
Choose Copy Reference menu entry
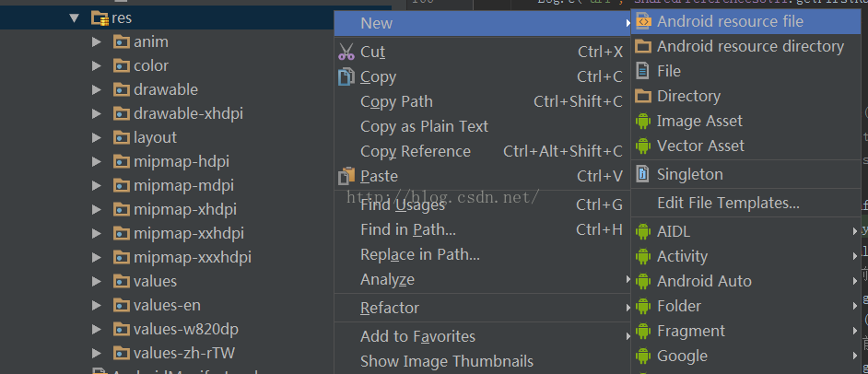pos(482,152)
